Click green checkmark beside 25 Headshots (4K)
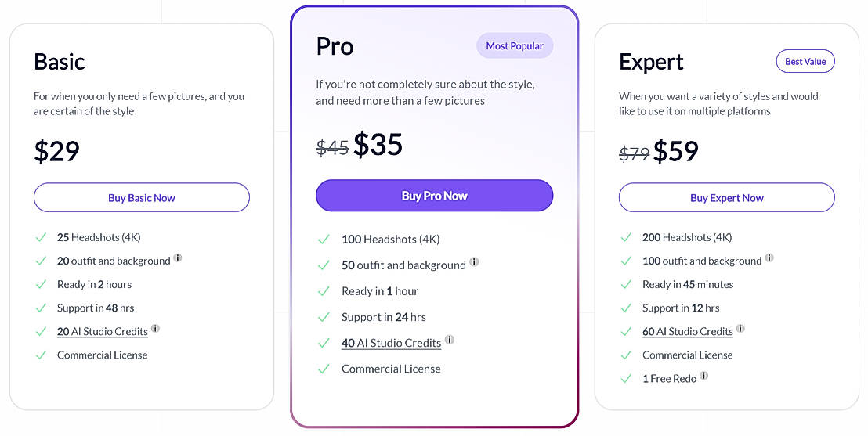868x436 pixels. (x=41, y=237)
